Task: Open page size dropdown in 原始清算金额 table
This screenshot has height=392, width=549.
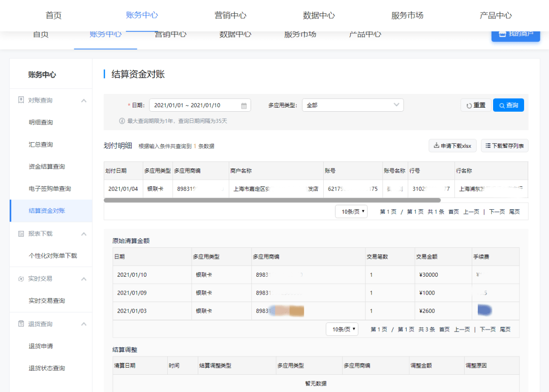Action: 342,329
